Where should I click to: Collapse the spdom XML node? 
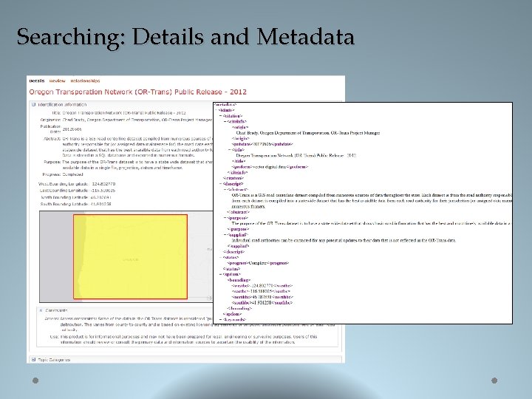click(x=220, y=274)
